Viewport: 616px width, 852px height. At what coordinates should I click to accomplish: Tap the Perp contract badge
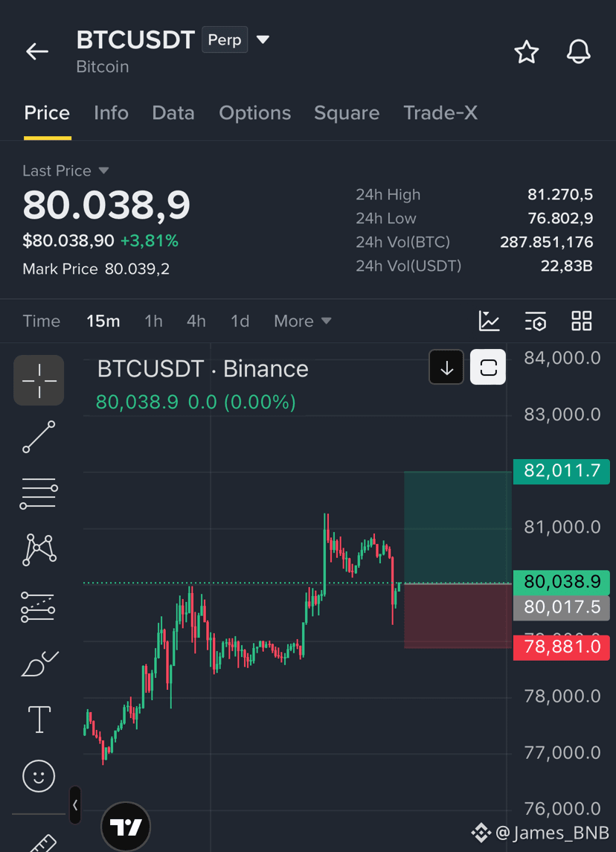pos(225,39)
